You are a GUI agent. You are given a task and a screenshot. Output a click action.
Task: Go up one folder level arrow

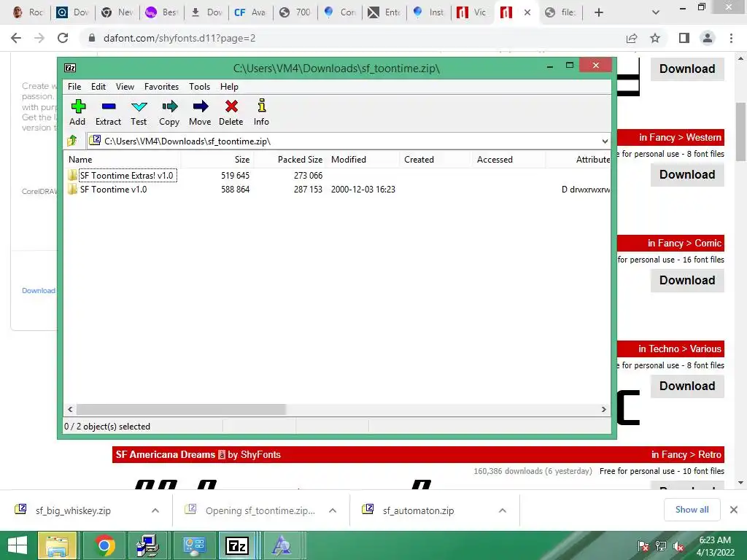click(72, 141)
